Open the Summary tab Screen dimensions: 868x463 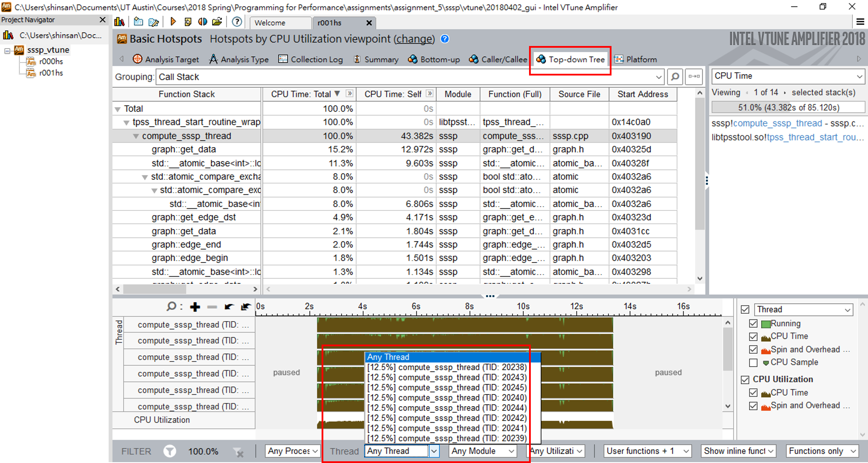click(376, 59)
